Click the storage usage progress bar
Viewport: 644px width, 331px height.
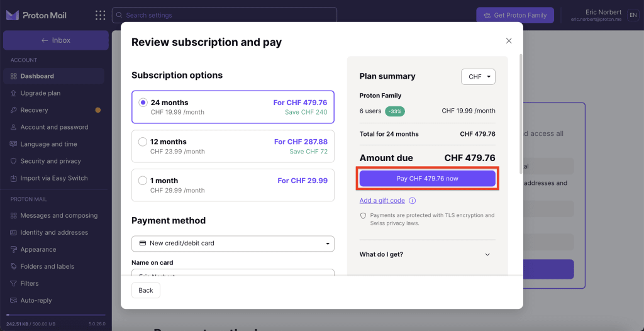point(55,315)
